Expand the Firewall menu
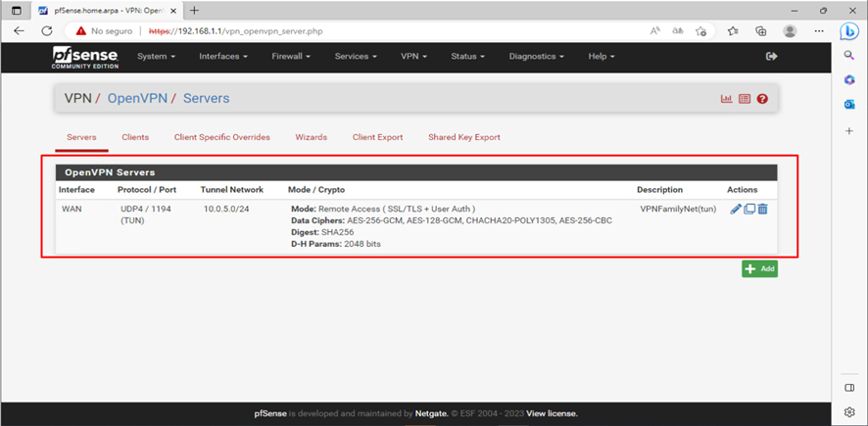 pyautogui.click(x=291, y=57)
